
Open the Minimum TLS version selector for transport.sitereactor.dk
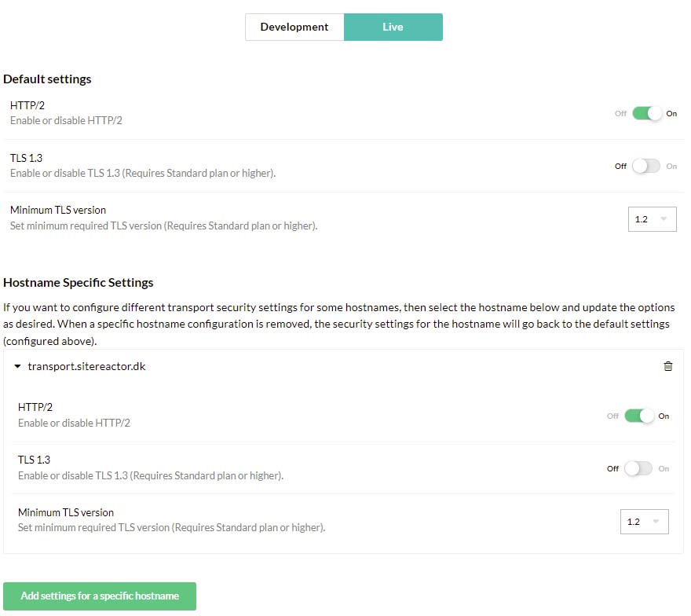[644, 521]
